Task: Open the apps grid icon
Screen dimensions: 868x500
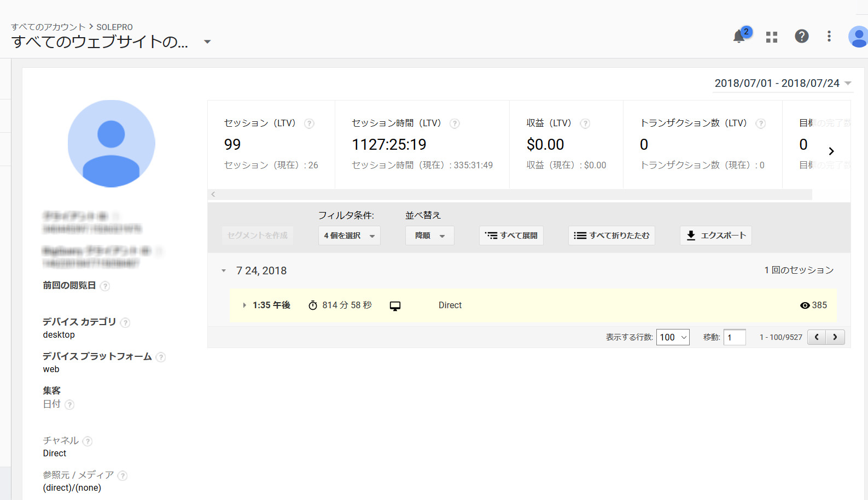Action: click(772, 37)
